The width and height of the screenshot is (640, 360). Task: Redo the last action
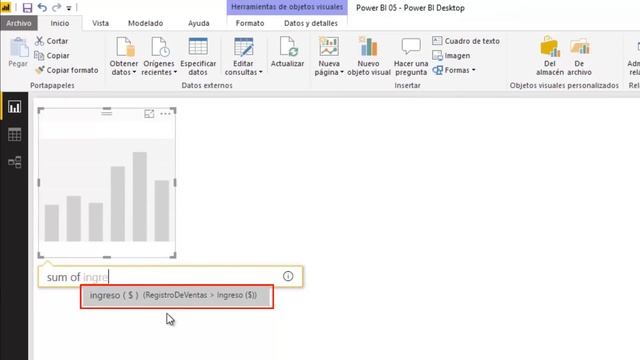56,7
